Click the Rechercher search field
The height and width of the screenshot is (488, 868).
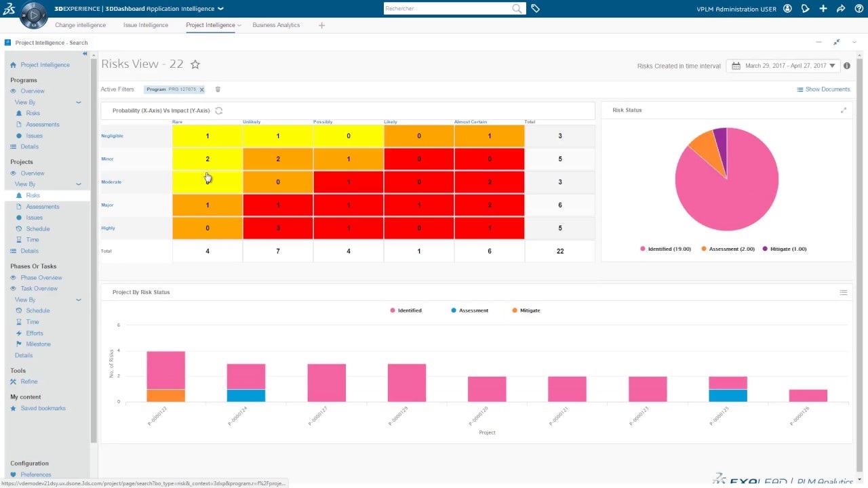pyautogui.click(x=448, y=9)
